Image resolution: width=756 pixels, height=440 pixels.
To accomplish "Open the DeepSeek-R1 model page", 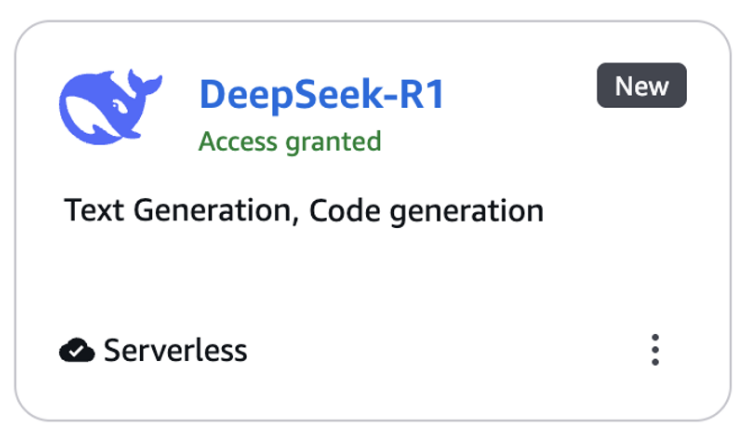I will pyautogui.click(x=320, y=93).
